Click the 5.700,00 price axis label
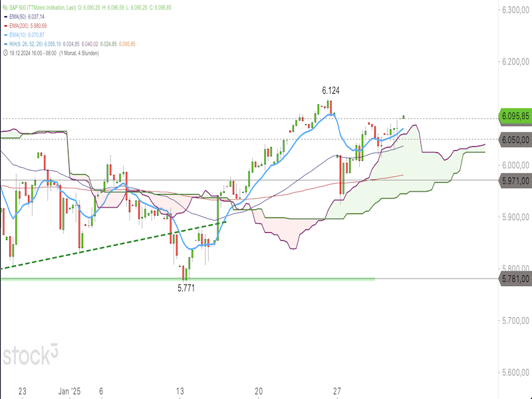 (516, 321)
